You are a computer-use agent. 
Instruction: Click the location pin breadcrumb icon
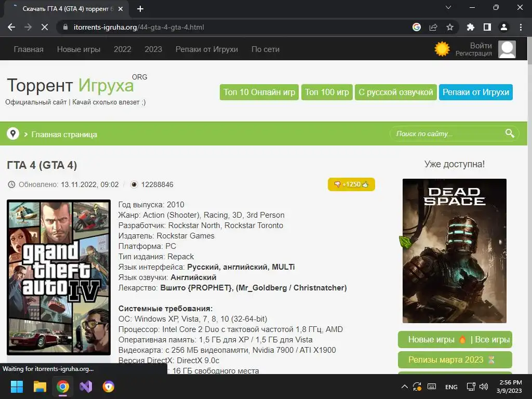(13, 134)
